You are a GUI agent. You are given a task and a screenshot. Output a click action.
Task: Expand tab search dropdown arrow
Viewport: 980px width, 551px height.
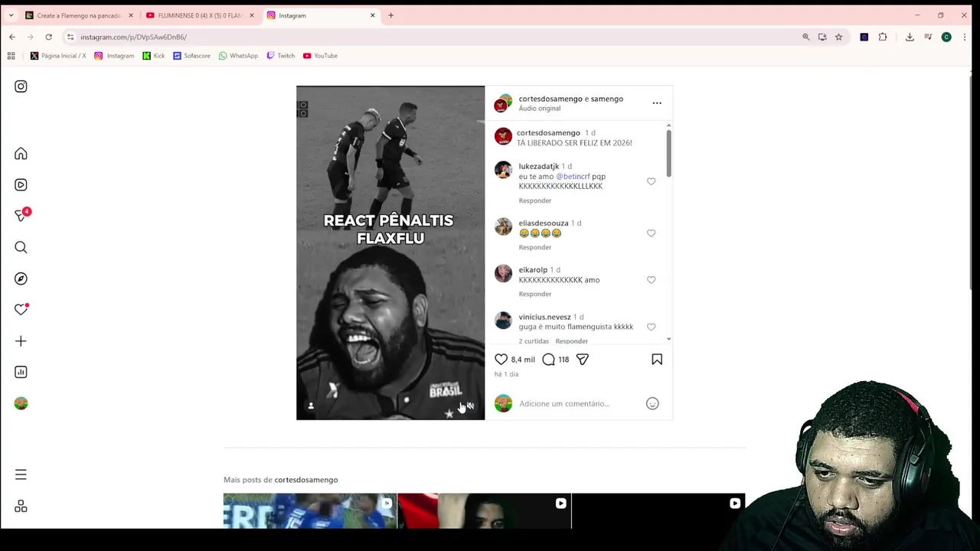point(11,15)
